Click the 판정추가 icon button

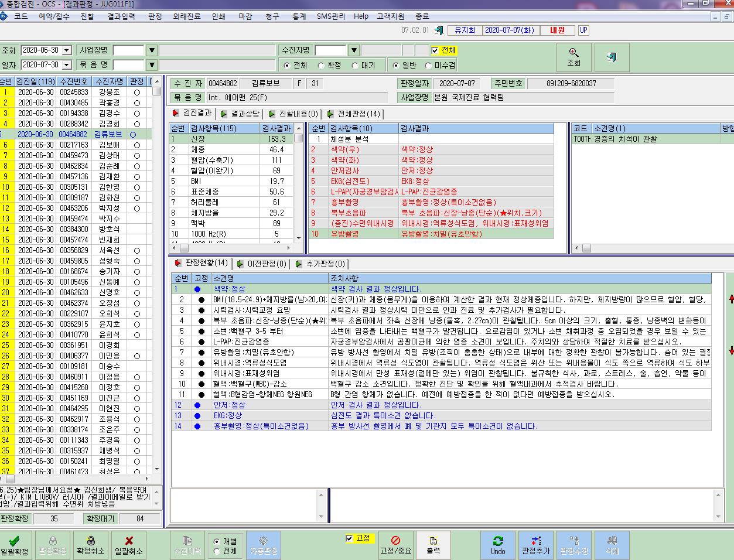click(536, 545)
